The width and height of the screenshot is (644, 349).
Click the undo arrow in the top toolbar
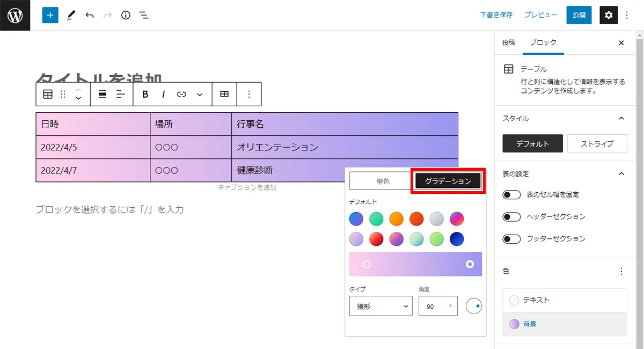tap(90, 15)
